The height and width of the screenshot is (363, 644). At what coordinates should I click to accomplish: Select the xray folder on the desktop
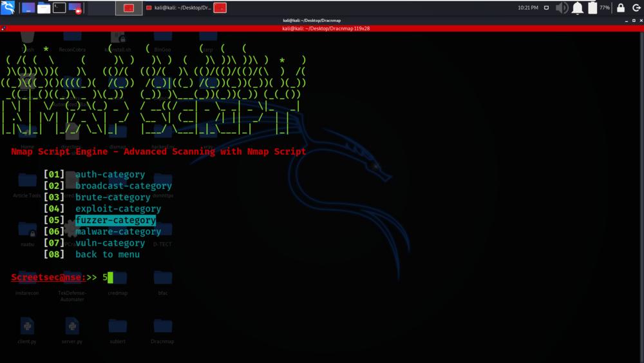pos(208,137)
